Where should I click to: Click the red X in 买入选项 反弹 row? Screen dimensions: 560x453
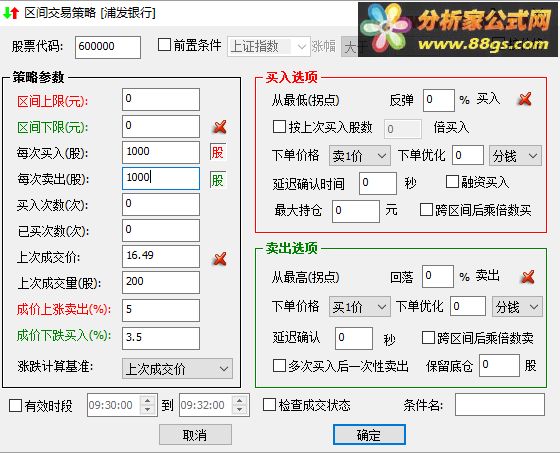click(x=525, y=99)
